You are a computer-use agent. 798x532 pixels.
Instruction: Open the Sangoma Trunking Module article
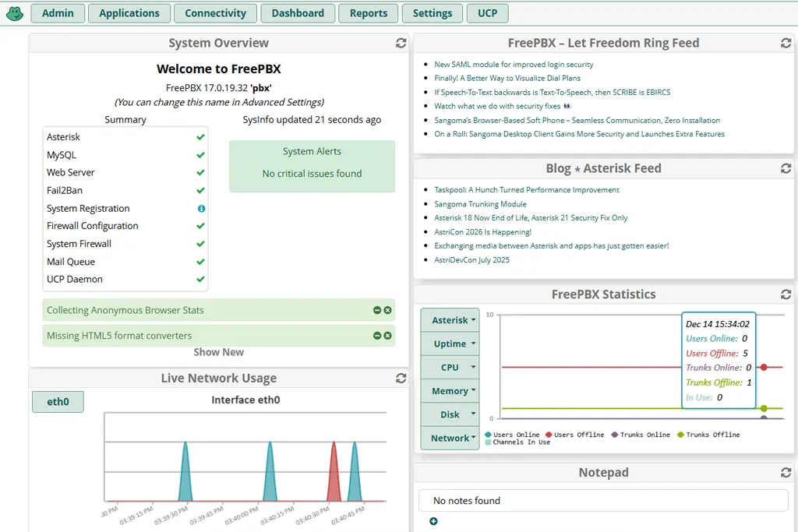pyautogui.click(x=480, y=204)
